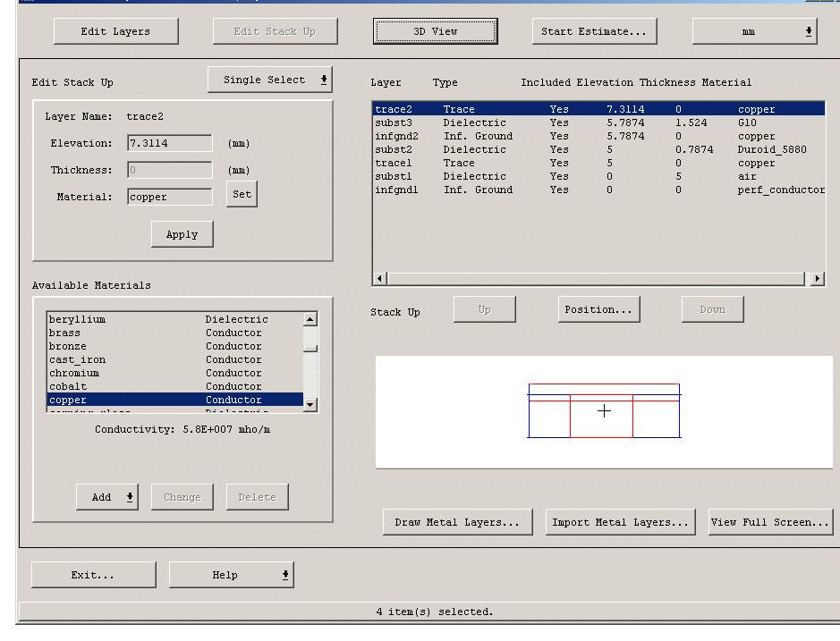This screenshot has height=641, width=840.
Task: Click the '4 item(s) selected.' status text
Action: point(435,611)
